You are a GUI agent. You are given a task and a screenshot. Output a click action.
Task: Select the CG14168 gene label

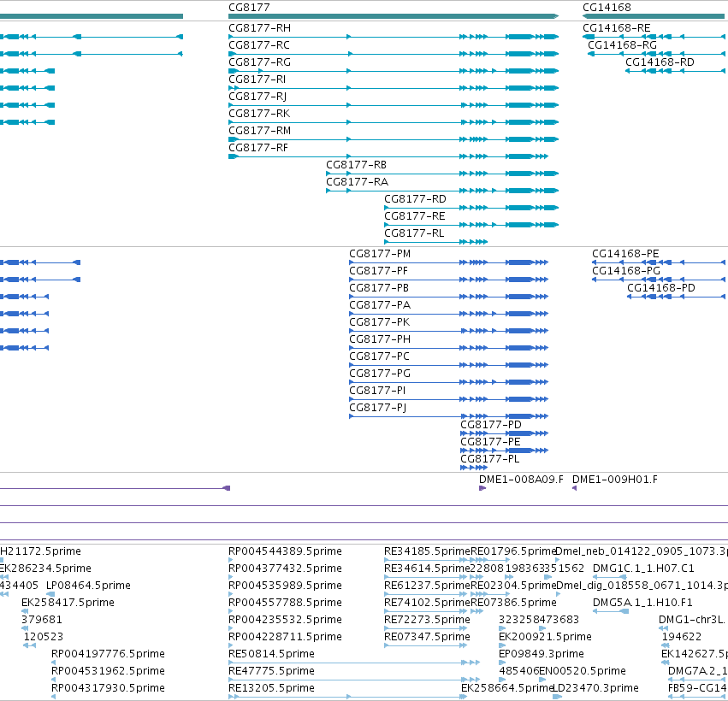[x=607, y=8]
